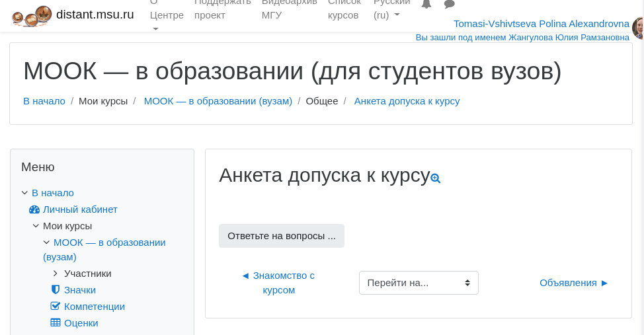Expand the Участники tree node
Viewport: 644px width, 335px height.
56,274
